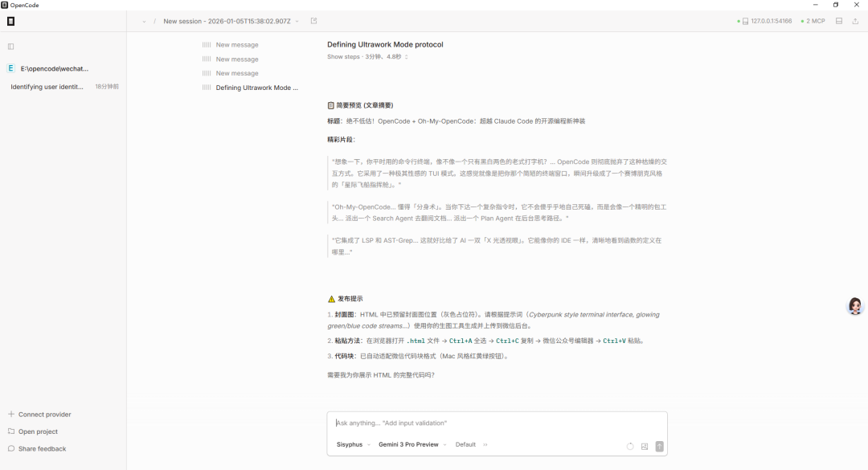Expand the session title dropdown chevron
This screenshot has width=868, height=470.
[297, 22]
